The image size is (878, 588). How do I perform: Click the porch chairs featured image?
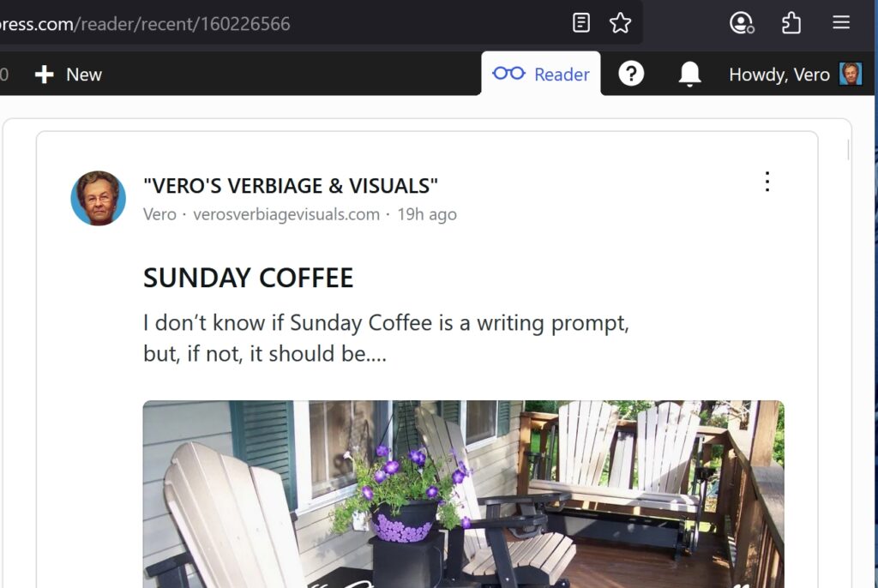464,494
